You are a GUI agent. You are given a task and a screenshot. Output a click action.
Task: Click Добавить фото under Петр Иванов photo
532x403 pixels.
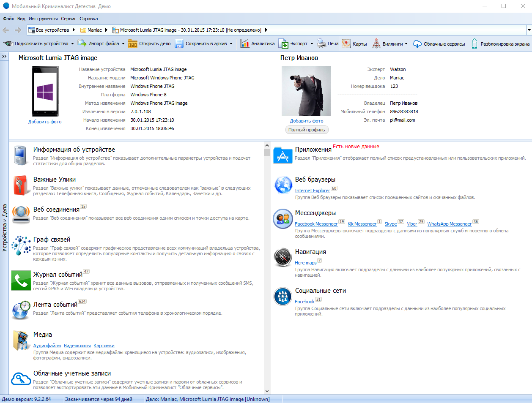[x=307, y=121]
